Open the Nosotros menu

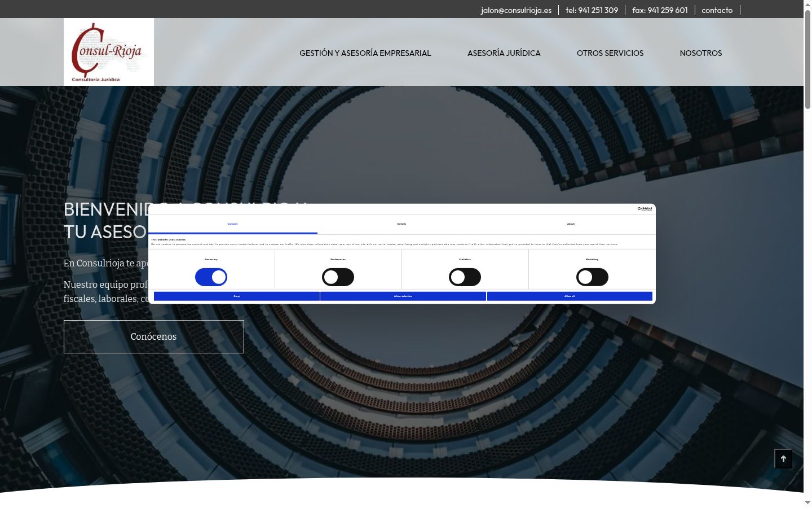[701, 53]
